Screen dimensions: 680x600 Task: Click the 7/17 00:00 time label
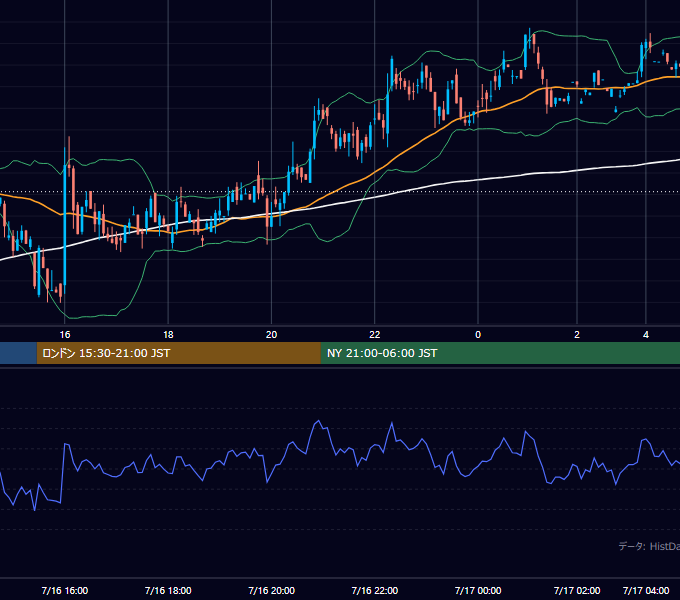point(478,590)
